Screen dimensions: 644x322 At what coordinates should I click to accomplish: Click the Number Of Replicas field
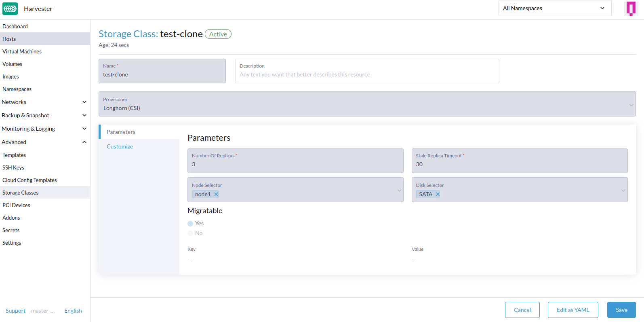click(x=295, y=161)
